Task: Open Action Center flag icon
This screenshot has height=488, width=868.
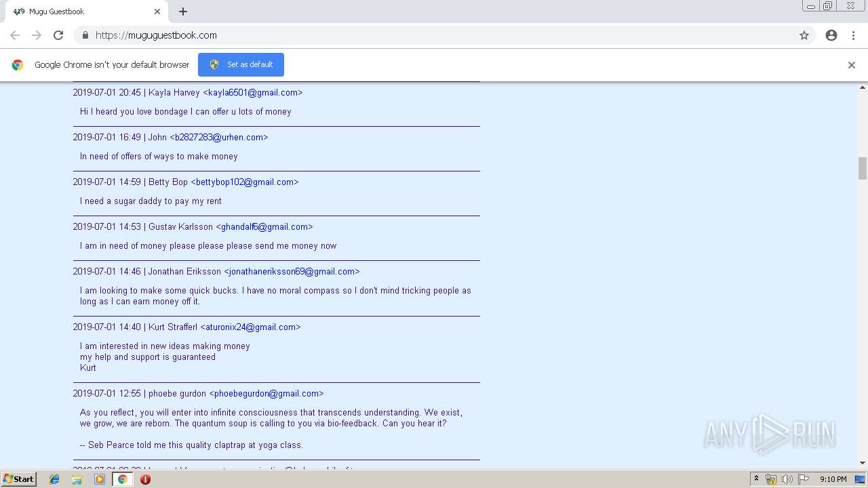Action: click(x=804, y=479)
